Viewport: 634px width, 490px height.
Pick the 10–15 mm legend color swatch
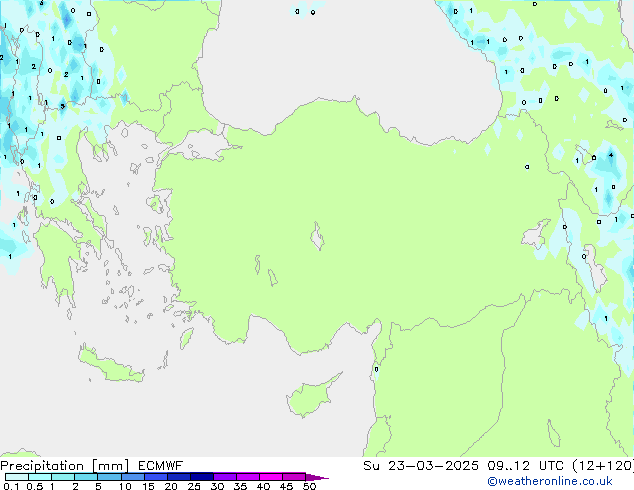pos(132,477)
